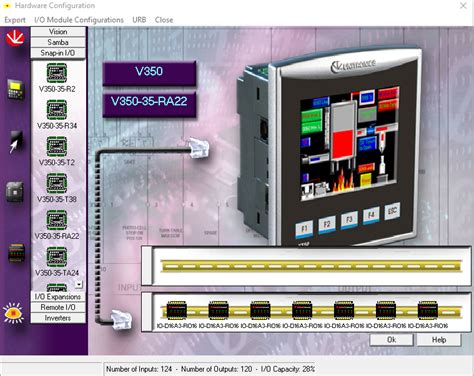
Task: Open the Export menu
Action: point(15,20)
